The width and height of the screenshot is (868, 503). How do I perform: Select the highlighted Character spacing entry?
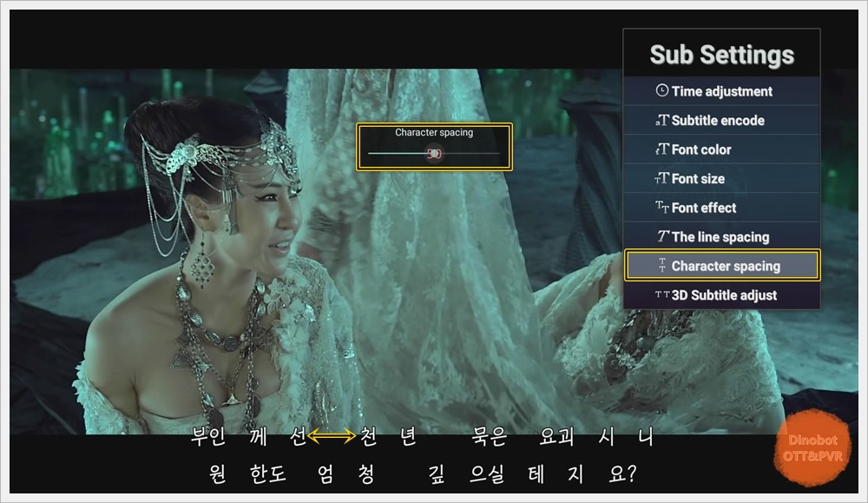tap(722, 265)
